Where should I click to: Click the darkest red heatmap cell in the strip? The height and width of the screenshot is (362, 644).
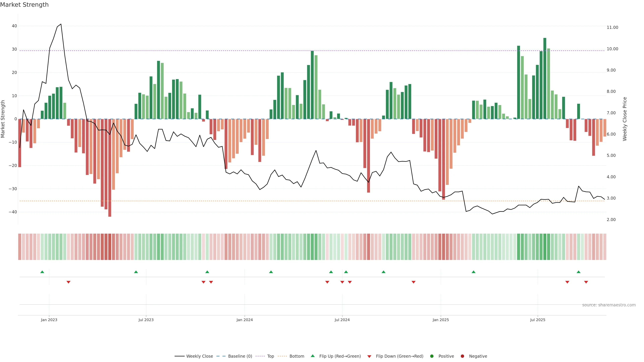[110, 247]
